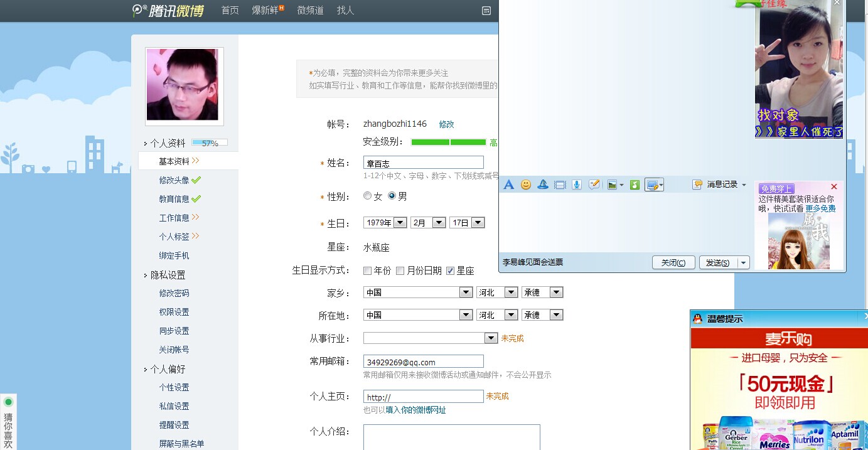Select the 男 gender radio button
Image resolution: width=868 pixels, height=450 pixels.
392,196
